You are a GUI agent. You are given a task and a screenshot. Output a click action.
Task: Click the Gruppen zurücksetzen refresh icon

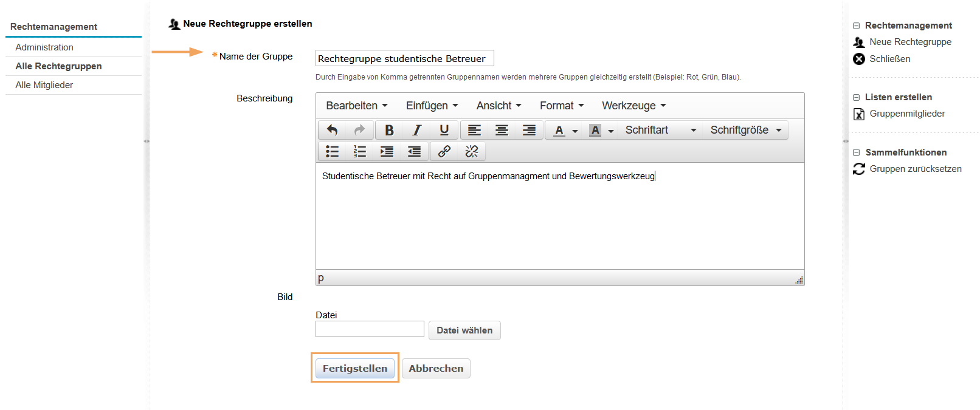point(858,169)
